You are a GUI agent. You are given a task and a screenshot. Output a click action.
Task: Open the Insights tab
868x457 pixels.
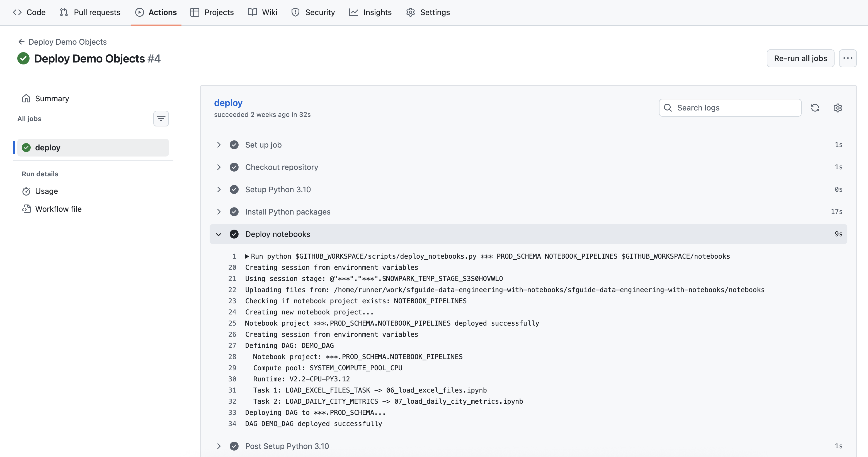coord(370,13)
